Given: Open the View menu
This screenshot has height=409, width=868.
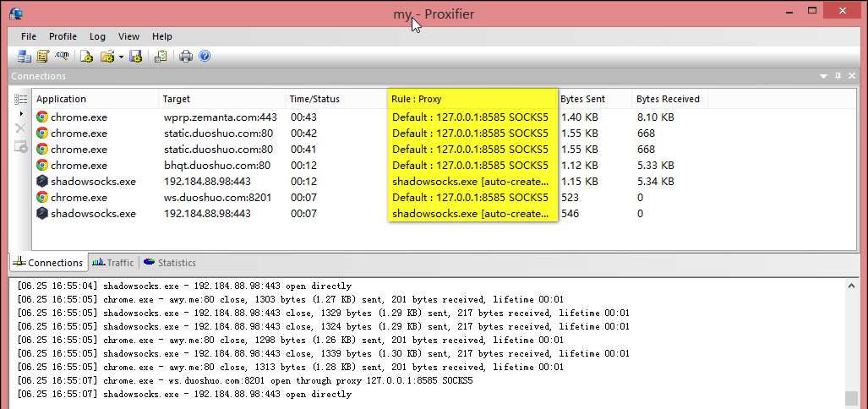Looking at the screenshot, I should [x=129, y=36].
